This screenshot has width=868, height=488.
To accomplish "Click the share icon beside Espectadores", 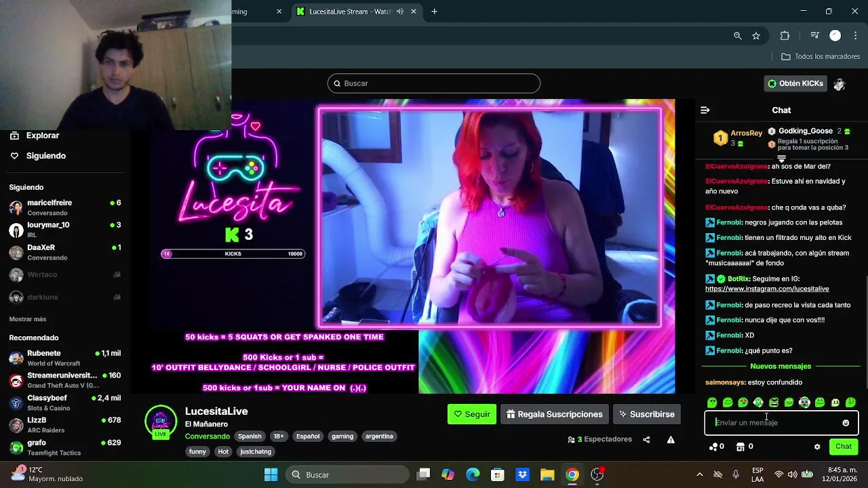I will (646, 439).
